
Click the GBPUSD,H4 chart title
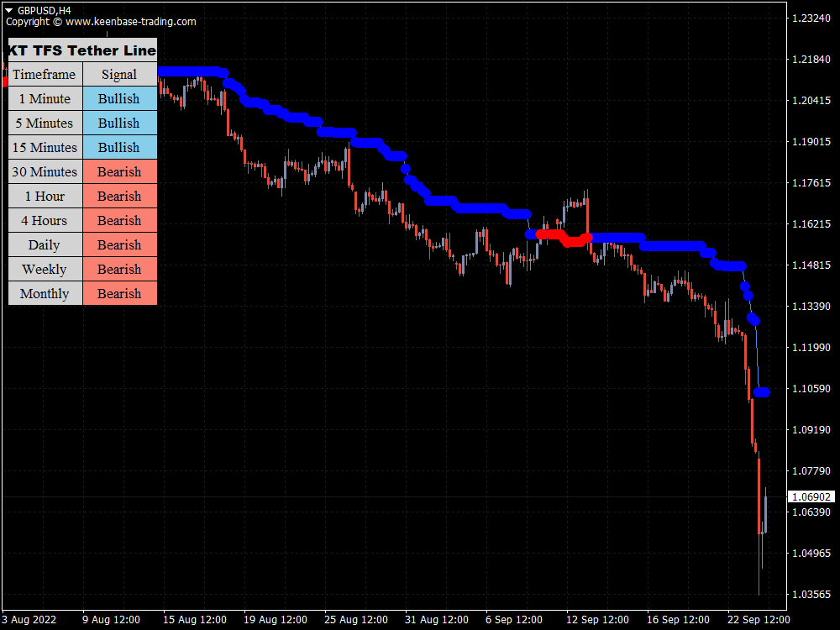pyautogui.click(x=45, y=10)
